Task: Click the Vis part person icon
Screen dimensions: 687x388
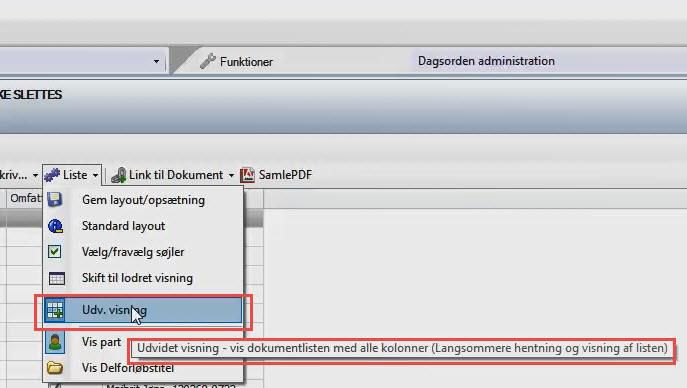Action: pos(55,342)
